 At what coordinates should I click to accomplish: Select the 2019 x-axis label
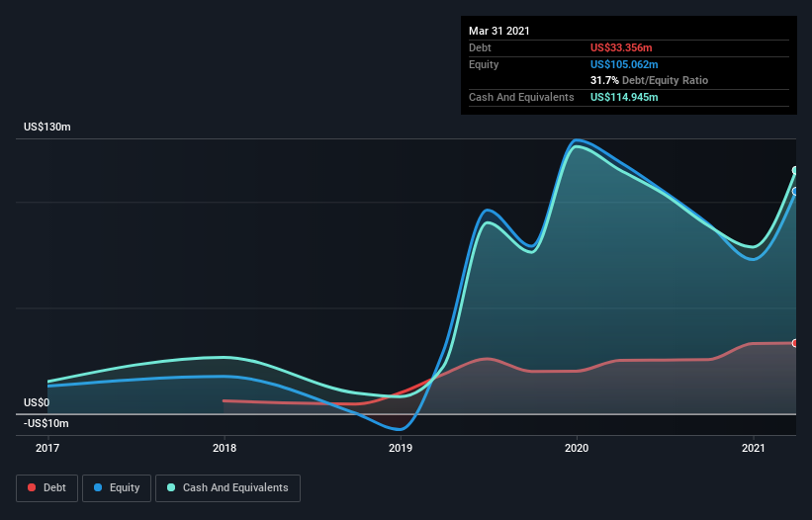[x=401, y=448]
